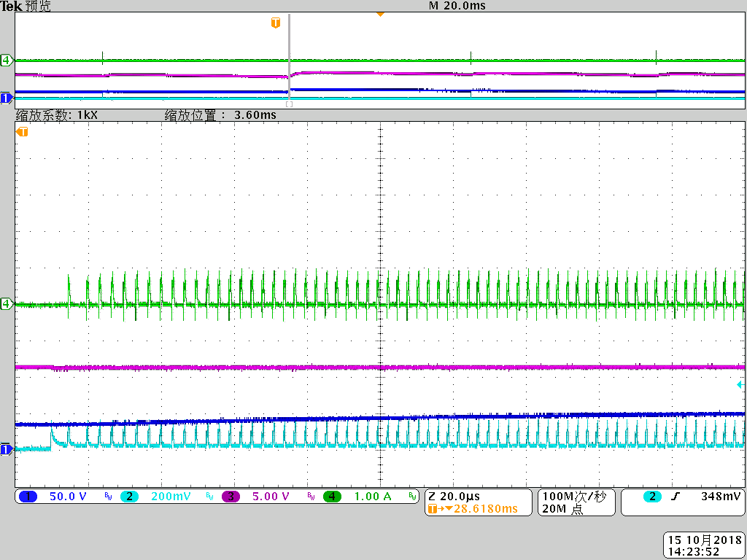Click the Z 20.0µs zoom timebase readout
This screenshot has width=747, height=560.
pos(454,496)
